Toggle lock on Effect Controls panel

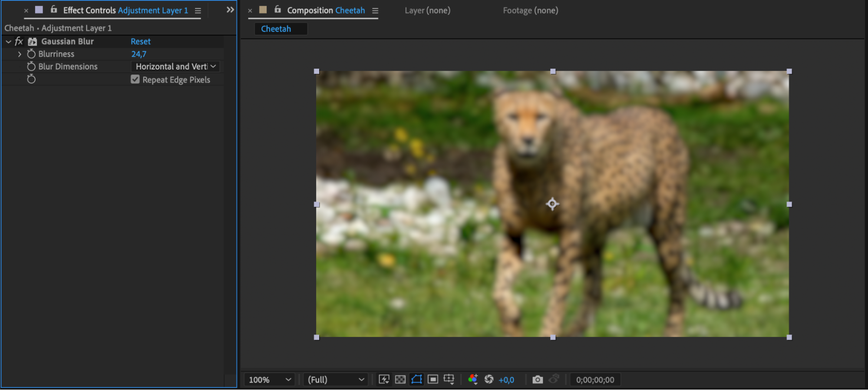coord(54,10)
